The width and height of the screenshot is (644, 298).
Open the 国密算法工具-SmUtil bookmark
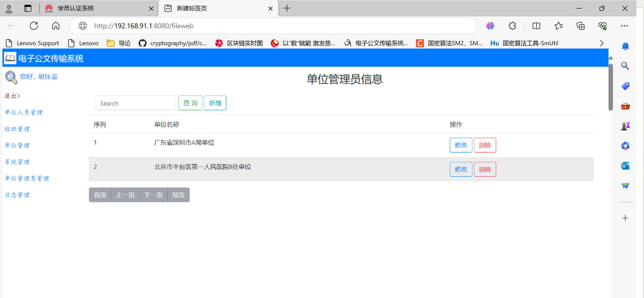tap(524, 43)
